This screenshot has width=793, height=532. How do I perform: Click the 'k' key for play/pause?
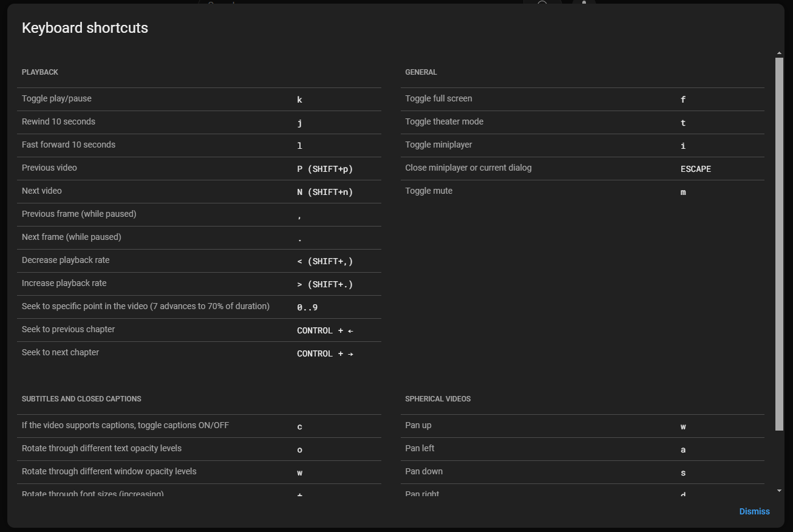tap(299, 100)
